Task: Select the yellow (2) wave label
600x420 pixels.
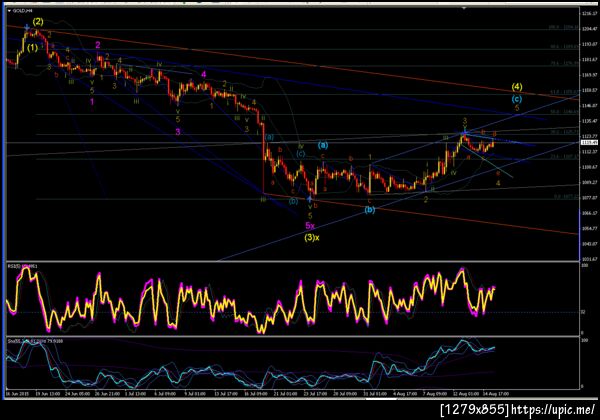Action: pos(38,22)
